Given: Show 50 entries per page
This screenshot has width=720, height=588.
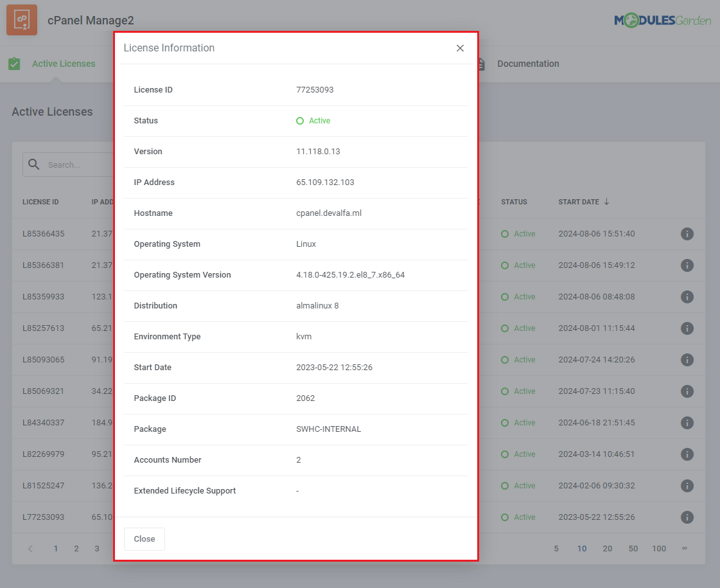Looking at the screenshot, I should point(633,549).
